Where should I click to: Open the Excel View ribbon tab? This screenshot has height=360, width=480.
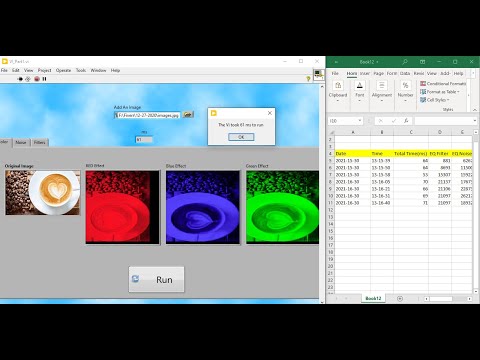click(432, 73)
